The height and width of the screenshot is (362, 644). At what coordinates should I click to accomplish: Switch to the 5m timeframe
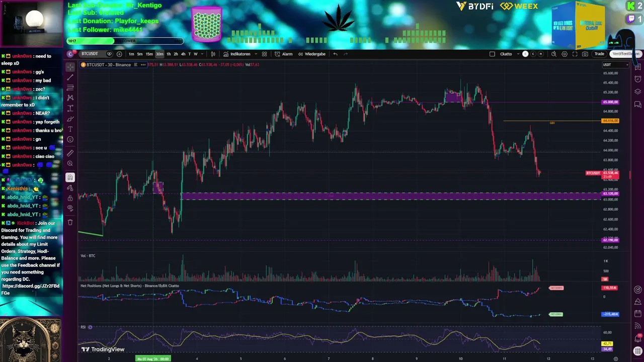coord(140,54)
